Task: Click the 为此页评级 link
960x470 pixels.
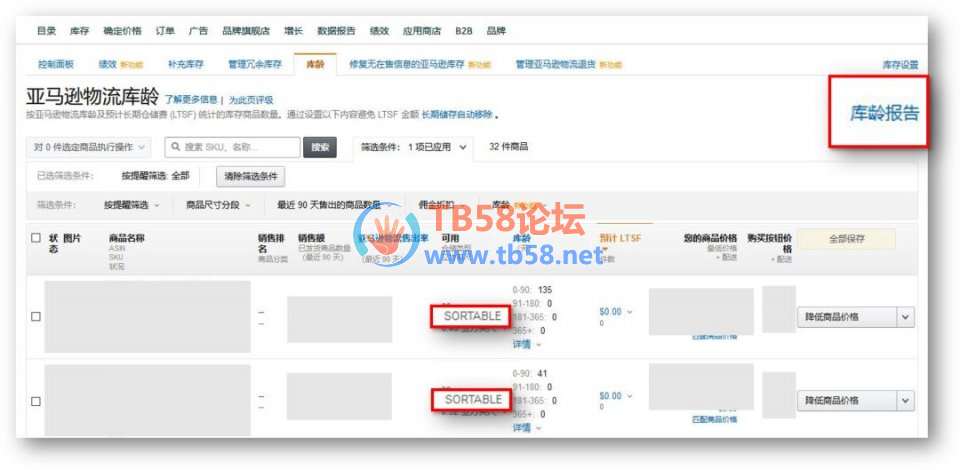Action: click(x=251, y=100)
